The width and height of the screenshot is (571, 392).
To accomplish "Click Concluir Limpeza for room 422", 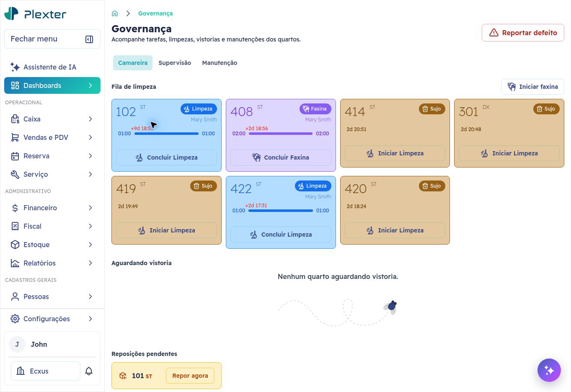I will click(281, 235).
